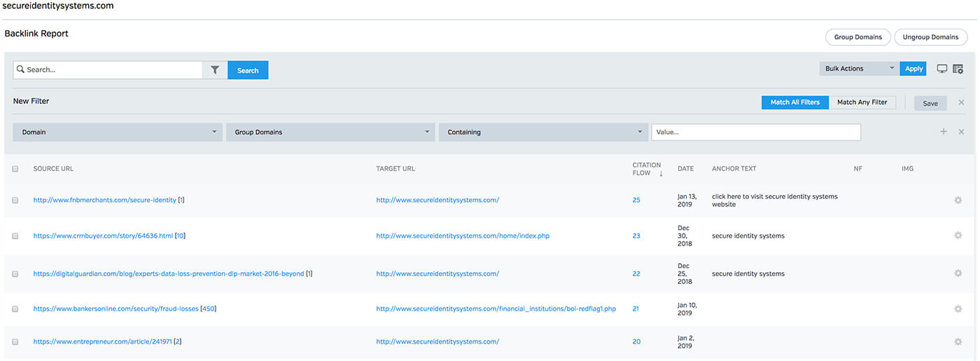Click the TARGET URL column header
Viewport: 980px width, 361px height.
click(x=395, y=169)
